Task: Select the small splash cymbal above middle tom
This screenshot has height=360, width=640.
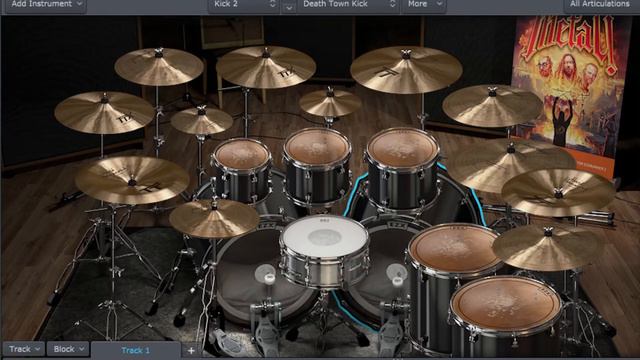Action: pos(330,103)
